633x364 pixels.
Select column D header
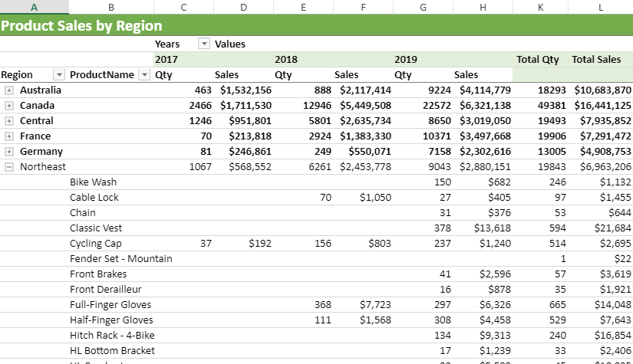[x=243, y=7]
